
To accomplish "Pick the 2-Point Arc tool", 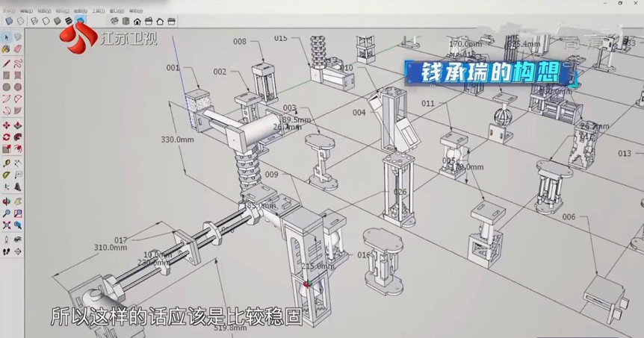I will [x=18, y=98].
